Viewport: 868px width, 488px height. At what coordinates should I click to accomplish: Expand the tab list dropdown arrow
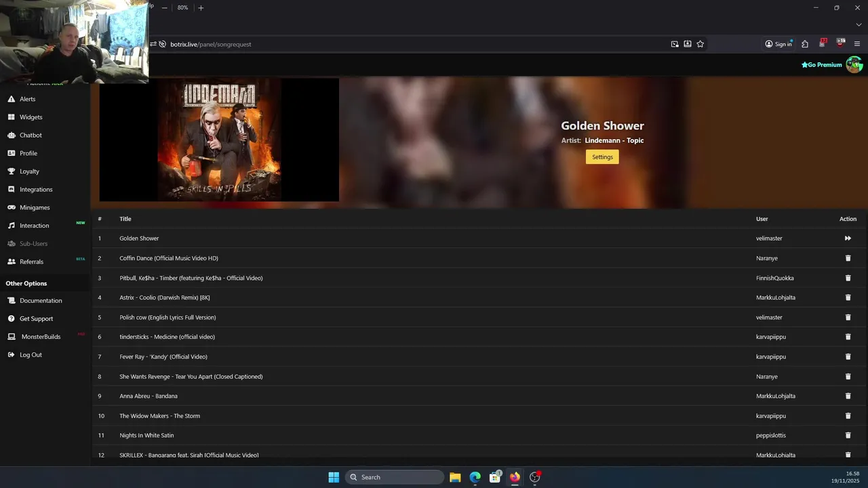(859, 25)
